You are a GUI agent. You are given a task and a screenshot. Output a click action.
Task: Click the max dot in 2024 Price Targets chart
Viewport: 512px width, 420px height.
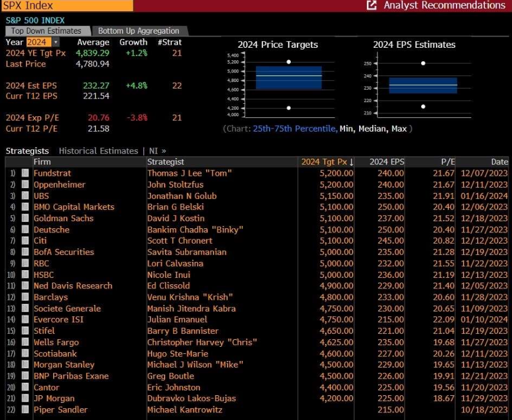point(288,62)
